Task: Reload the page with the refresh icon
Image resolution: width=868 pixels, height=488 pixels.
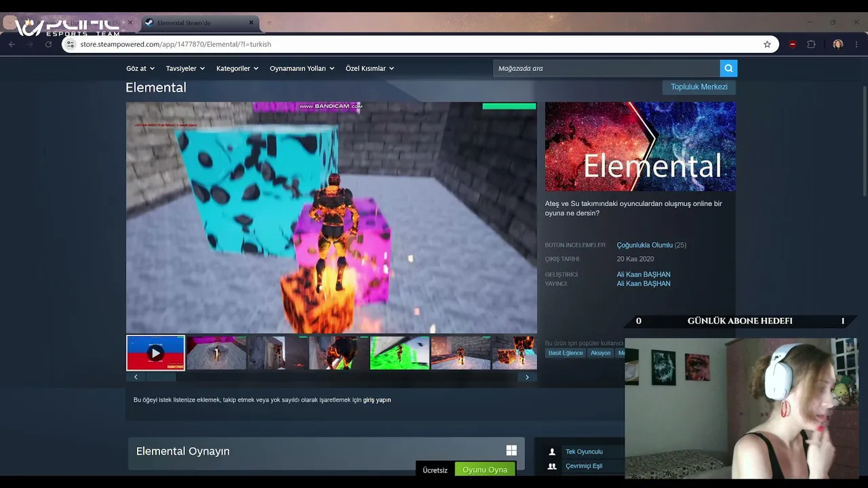Action: point(48,44)
